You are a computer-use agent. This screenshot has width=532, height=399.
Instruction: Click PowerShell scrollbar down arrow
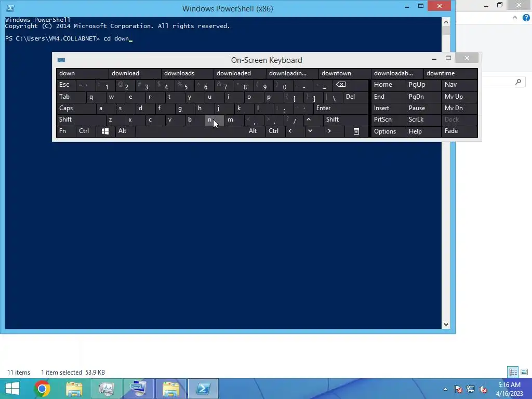click(x=446, y=325)
